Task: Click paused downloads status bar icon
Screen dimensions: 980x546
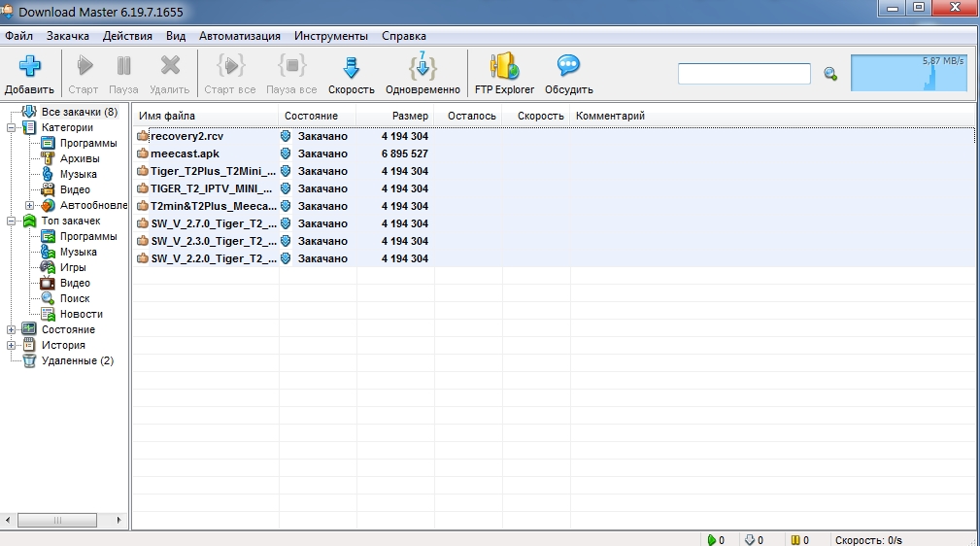Action: click(795, 540)
